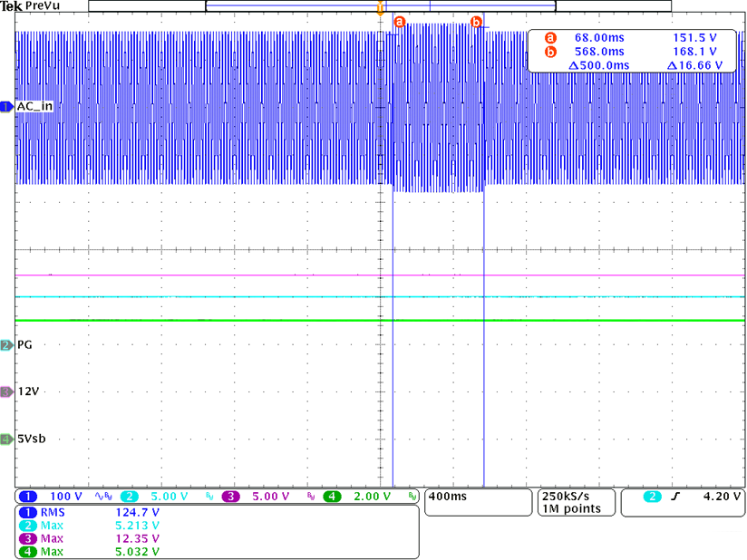
Task: Click channel 1 scale value 100 V
Action: coord(66,497)
